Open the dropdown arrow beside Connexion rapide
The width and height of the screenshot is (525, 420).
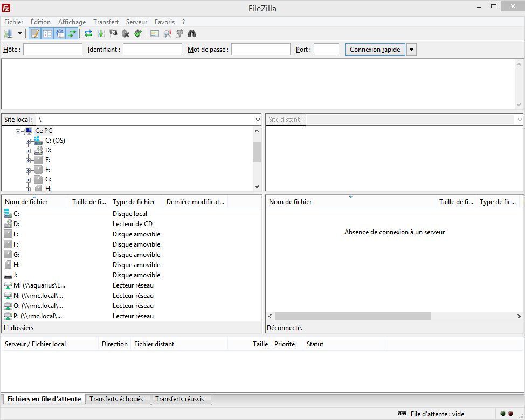(x=411, y=50)
